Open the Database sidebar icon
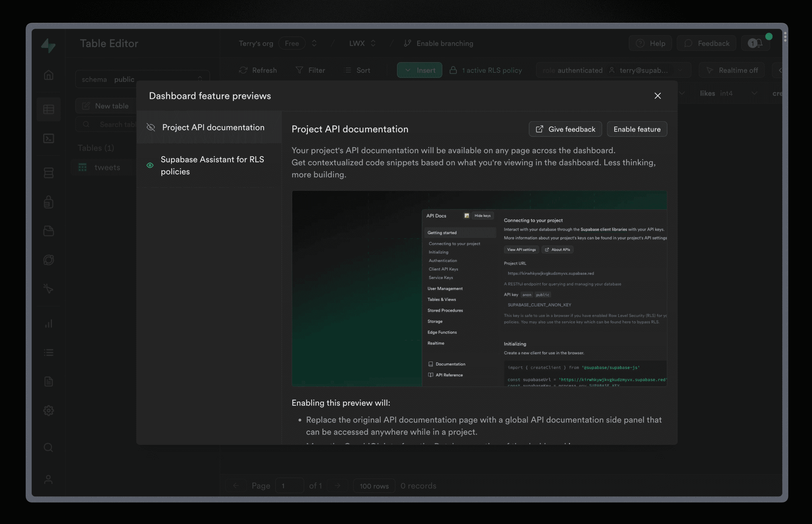This screenshot has height=524, width=812. click(49, 173)
